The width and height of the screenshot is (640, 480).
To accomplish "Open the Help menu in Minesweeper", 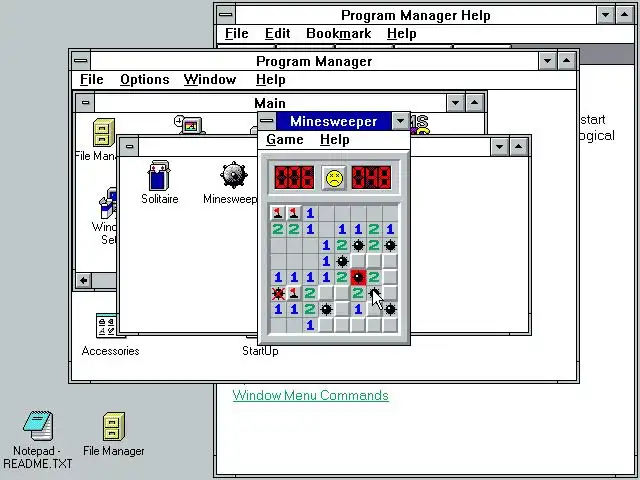I will tap(335, 140).
